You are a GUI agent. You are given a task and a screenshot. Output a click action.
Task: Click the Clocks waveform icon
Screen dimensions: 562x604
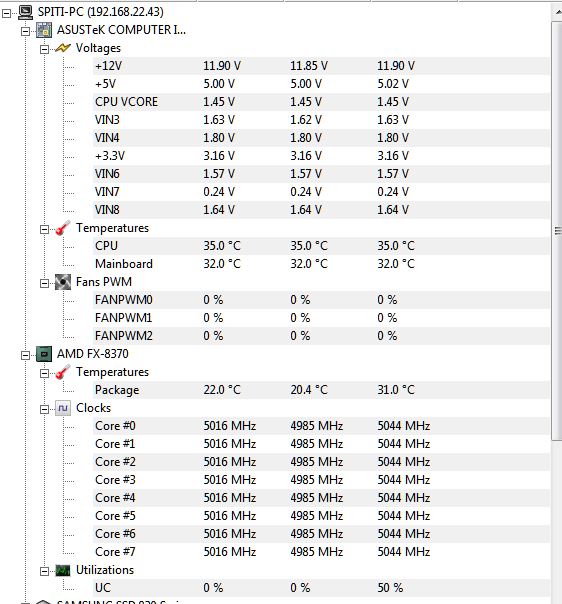pyautogui.click(x=63, y=408)
